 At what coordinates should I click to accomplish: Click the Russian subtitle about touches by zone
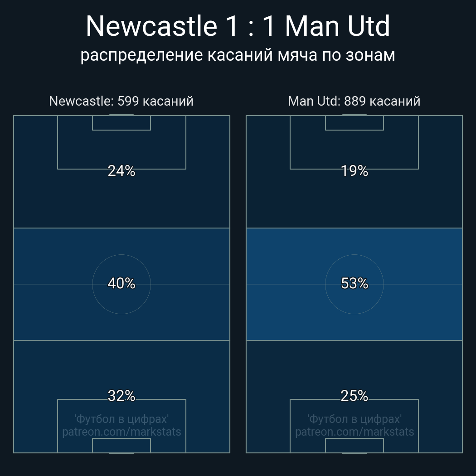[x=238, y=55]
